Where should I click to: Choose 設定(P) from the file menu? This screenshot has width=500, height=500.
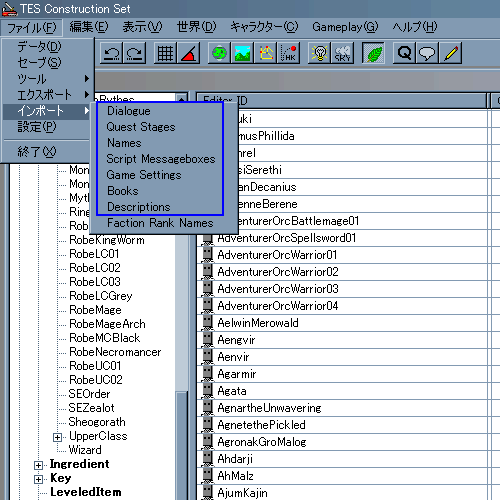pyautogui.click(x=47, y=127)
